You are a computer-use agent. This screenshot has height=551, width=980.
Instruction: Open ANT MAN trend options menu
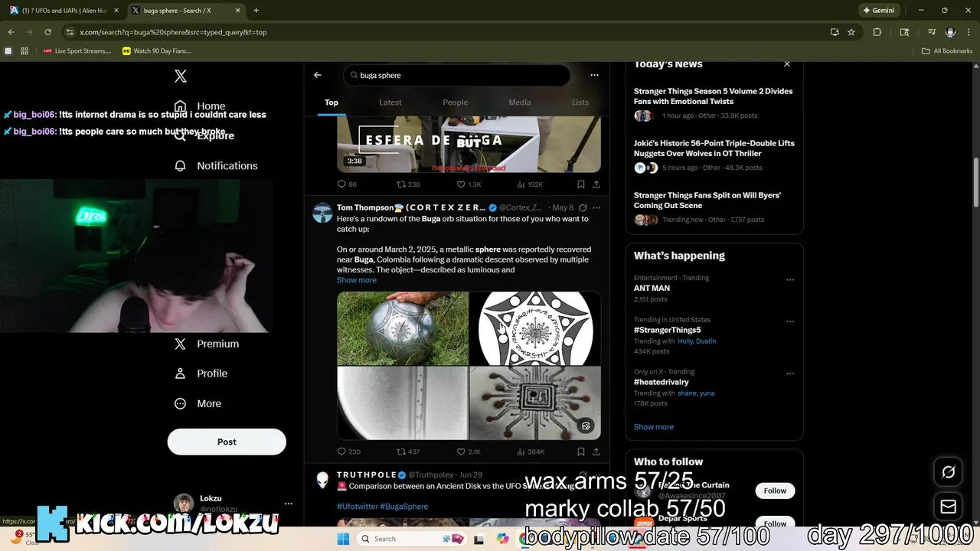[790, 280]
